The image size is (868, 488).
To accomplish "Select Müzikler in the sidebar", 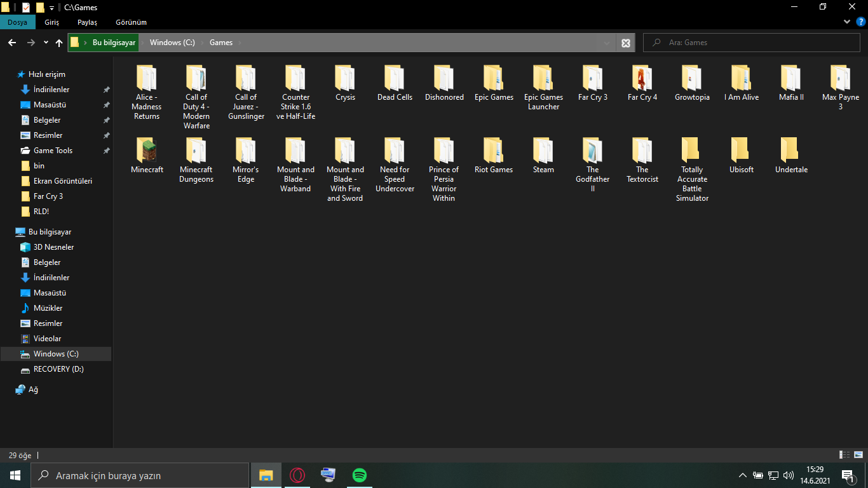I will [48, 308].
